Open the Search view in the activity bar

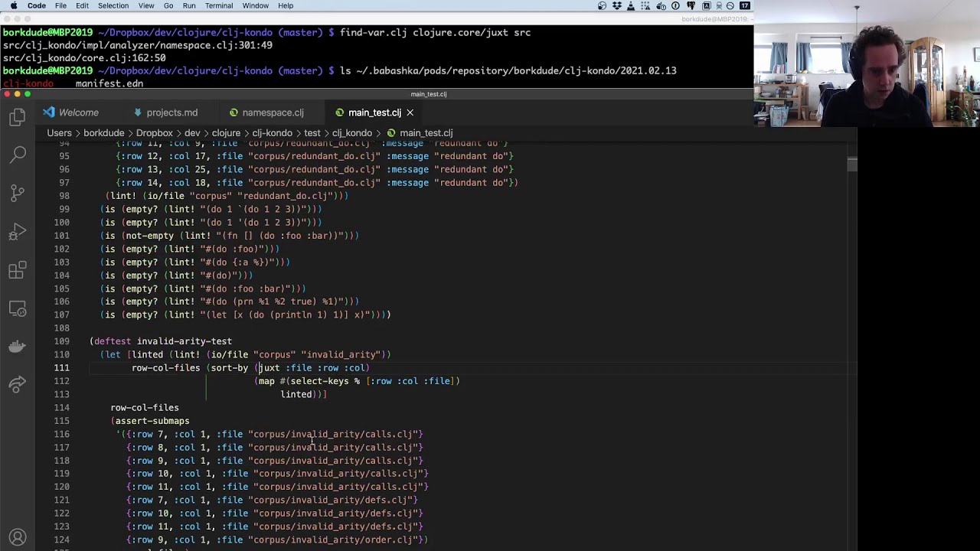click(x=18, y=155)
